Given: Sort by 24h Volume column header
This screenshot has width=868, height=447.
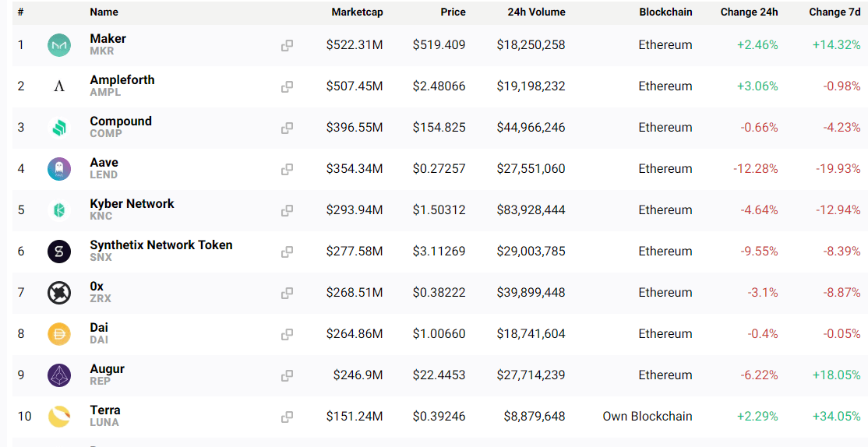Looking at the screenshot, I should (536, 12).
